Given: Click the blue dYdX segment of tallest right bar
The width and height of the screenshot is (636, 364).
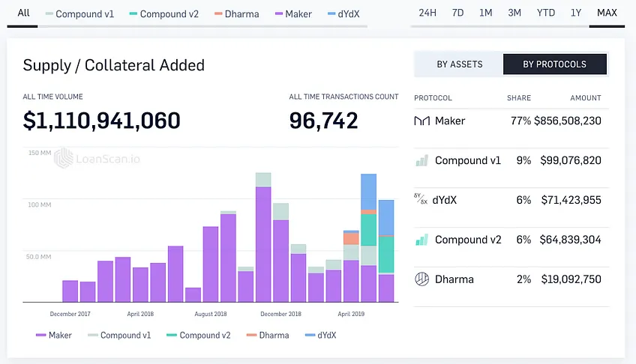Looking at the screenshot, I should 369,192.
